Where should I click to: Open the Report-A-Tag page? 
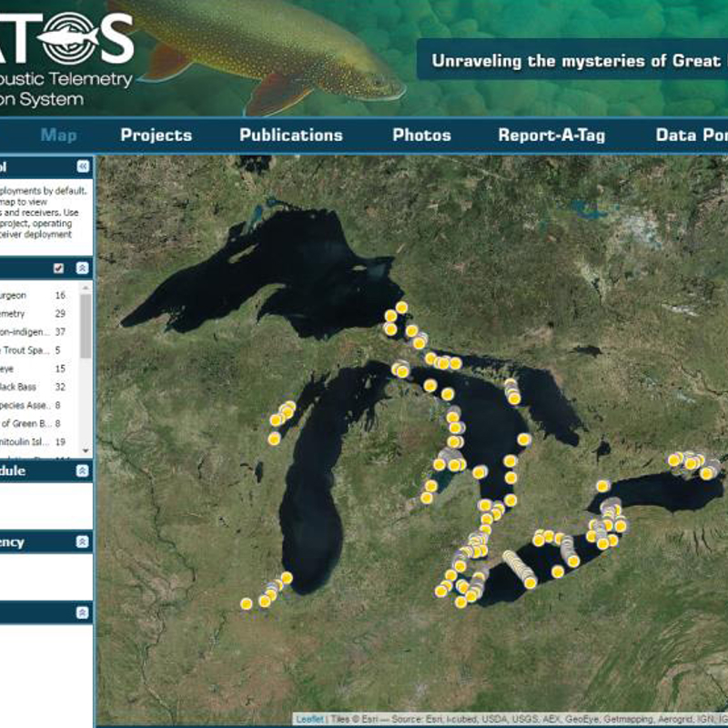551,135
